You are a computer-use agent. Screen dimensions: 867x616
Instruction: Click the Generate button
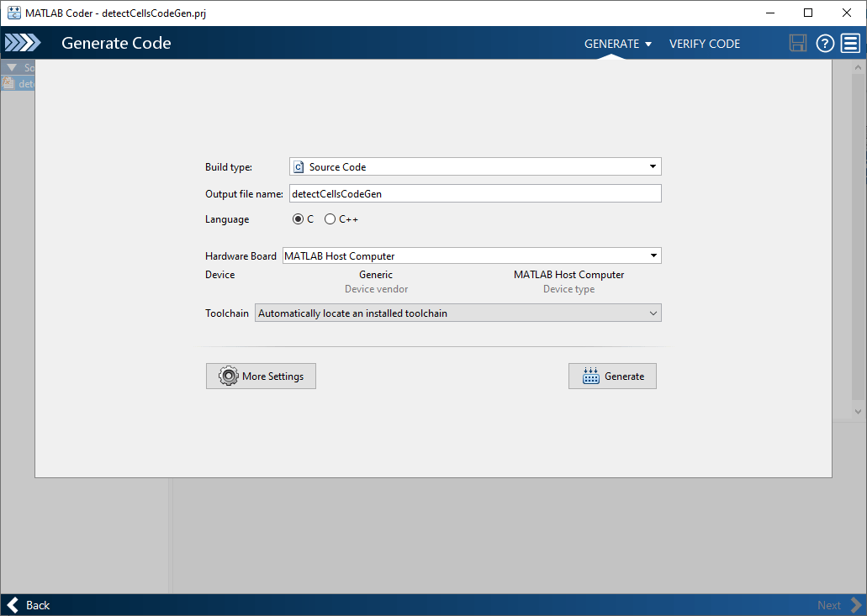[x=612, y=376]
